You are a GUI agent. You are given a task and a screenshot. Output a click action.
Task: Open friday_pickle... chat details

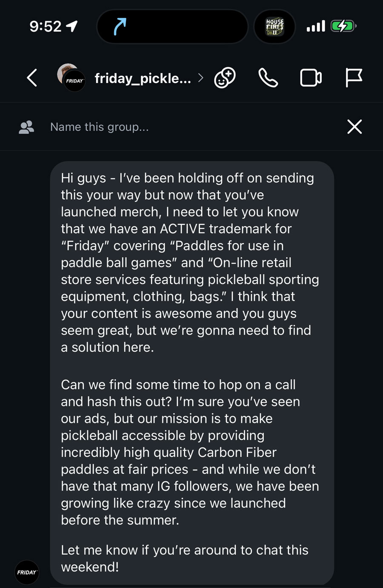(x=143, y=78)
